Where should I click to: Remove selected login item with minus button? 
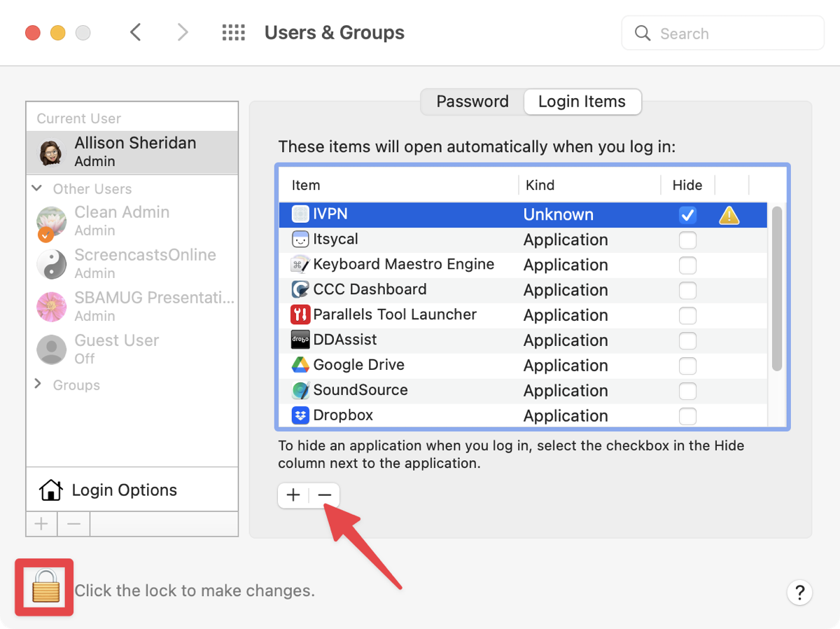pyautogui.click(x=324, y=495)
